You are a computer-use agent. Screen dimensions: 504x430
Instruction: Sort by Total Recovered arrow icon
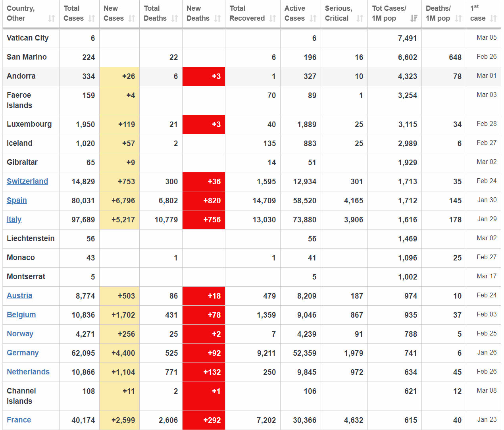click(273, 18)
